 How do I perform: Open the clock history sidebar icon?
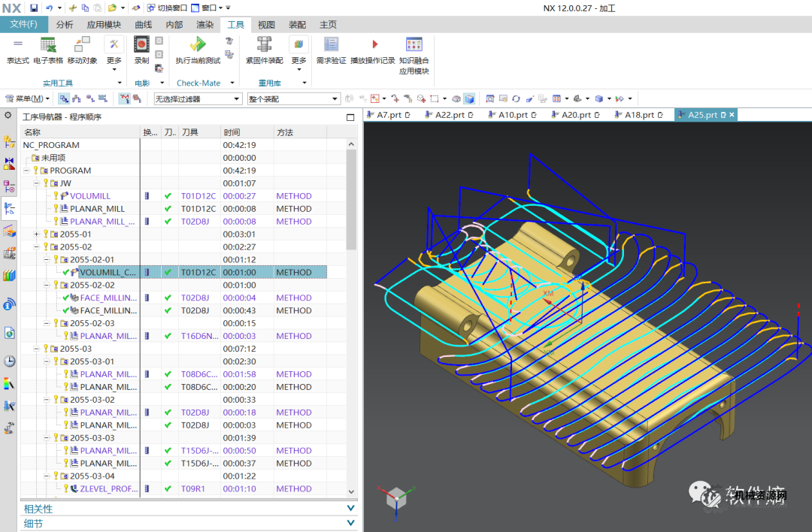tap(9, 361)
